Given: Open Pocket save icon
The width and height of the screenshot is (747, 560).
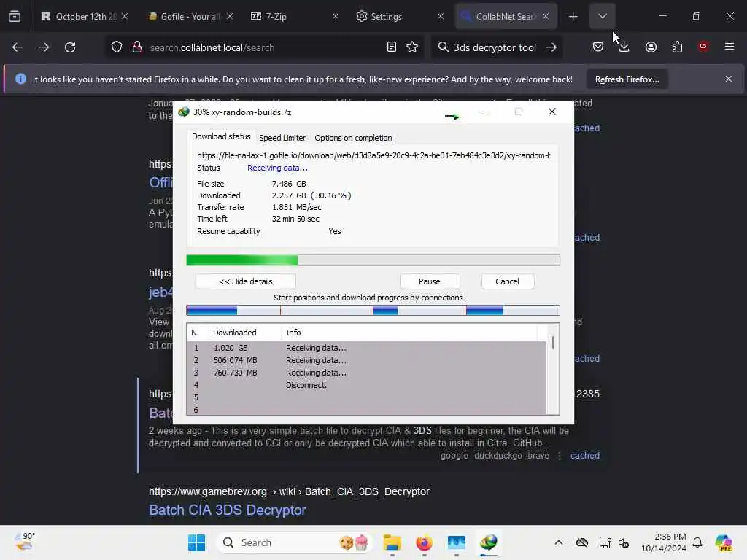Looking at the screenshot, I should [598, 47].
